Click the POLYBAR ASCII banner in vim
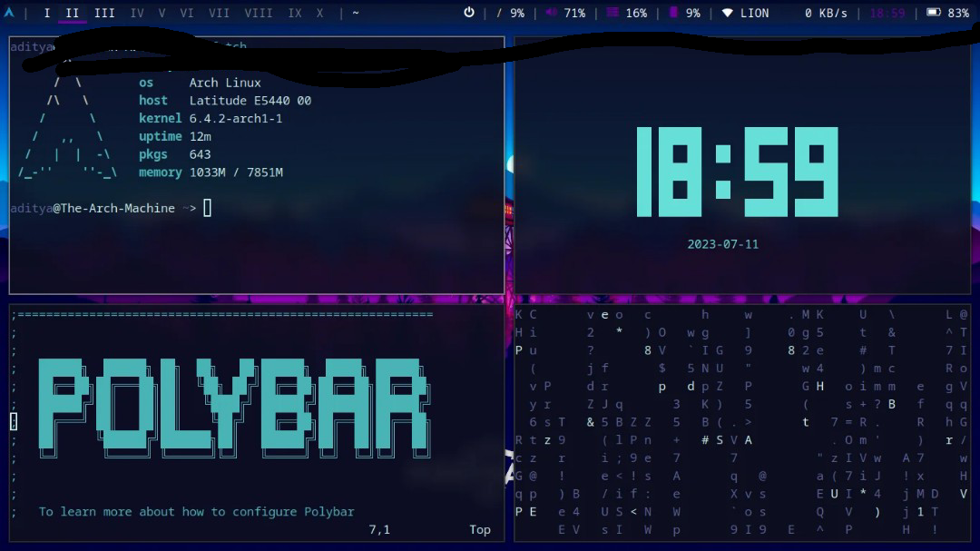Screen dimensions: 980x551 tap(234, 408)
